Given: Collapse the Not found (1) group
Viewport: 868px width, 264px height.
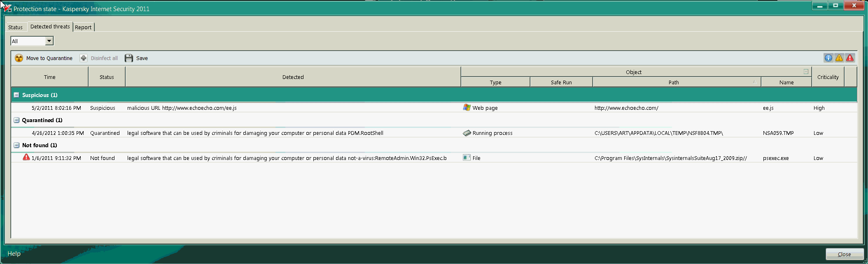Looking at the screenshot, I should coord(16,145).
